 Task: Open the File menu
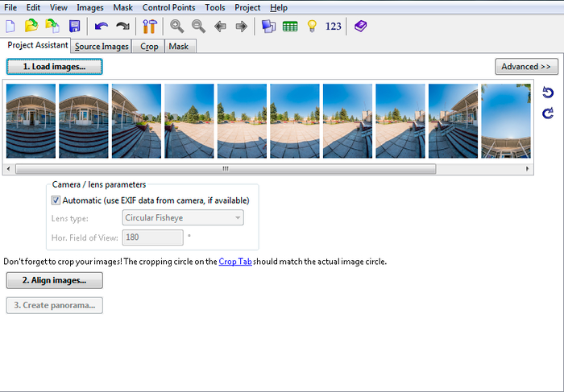point(10,7)
